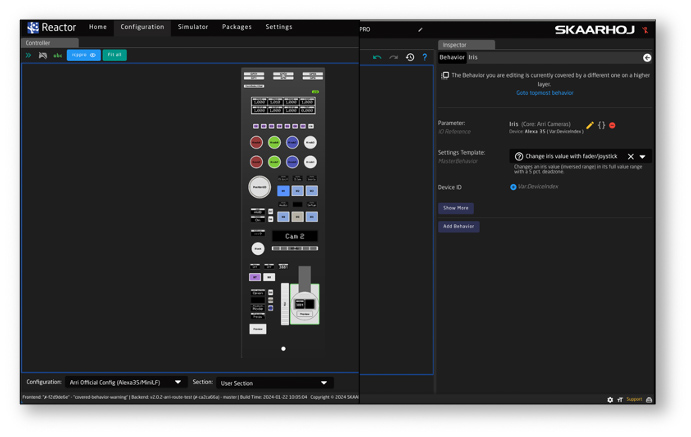Click the question mark in Settings Template
This screenshot has width=691, height=437.
tap(519, 156)
